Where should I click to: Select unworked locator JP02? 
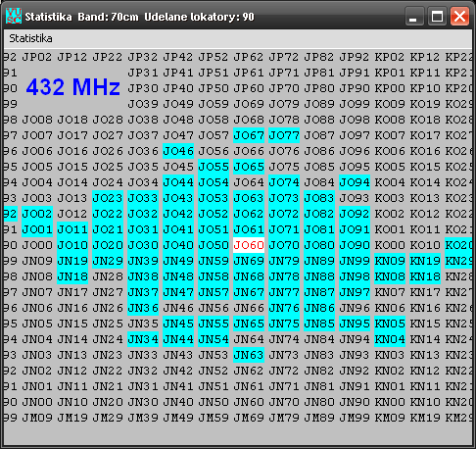pos(37,57)
